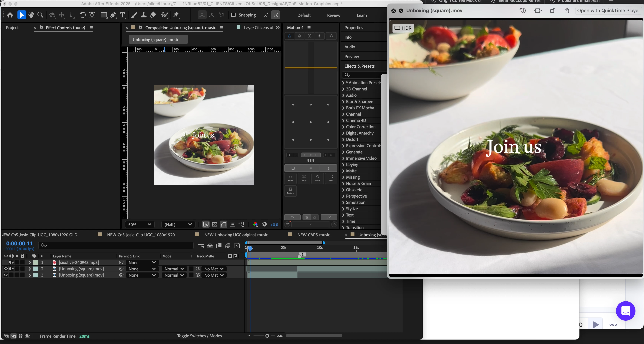Click Open with QuickTime Player button
644x344 pixels.
[x=608, y=11]
